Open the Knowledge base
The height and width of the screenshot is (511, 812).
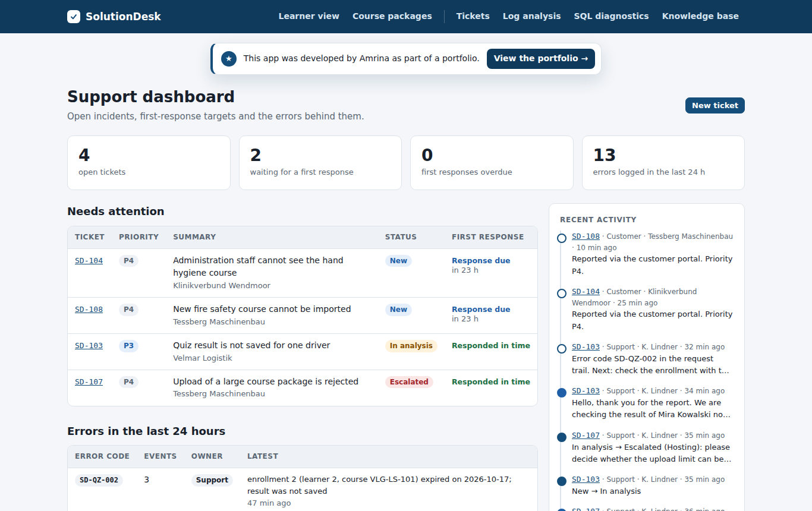pyautogui.click(x=700, y=16)
